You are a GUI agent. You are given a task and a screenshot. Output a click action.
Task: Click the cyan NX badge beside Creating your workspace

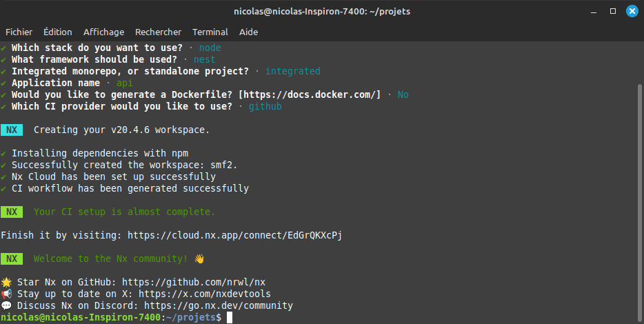pos(12,130)
